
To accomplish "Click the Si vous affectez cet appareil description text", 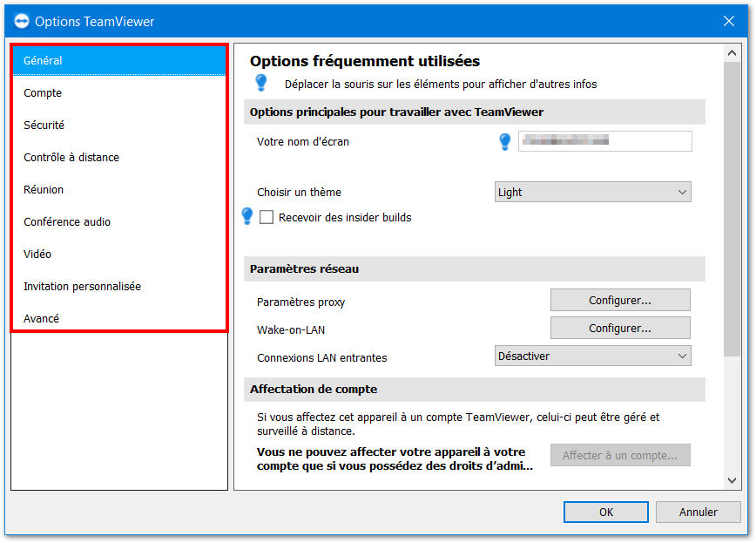I will pyautogui.click(x=458, y=424).
